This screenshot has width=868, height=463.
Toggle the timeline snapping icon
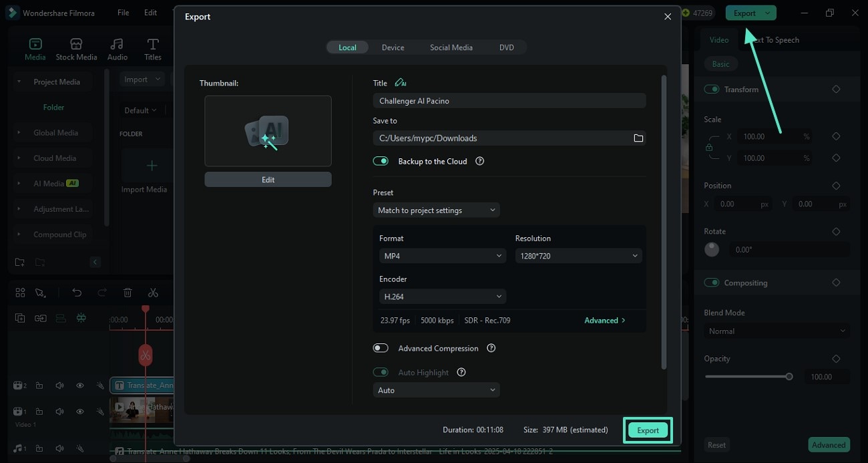click(81, 318)
